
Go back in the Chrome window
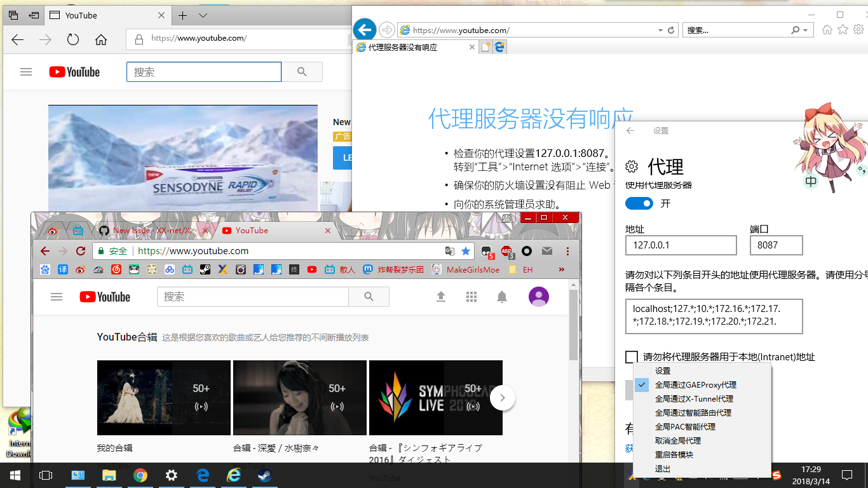[x=44, y=251]
